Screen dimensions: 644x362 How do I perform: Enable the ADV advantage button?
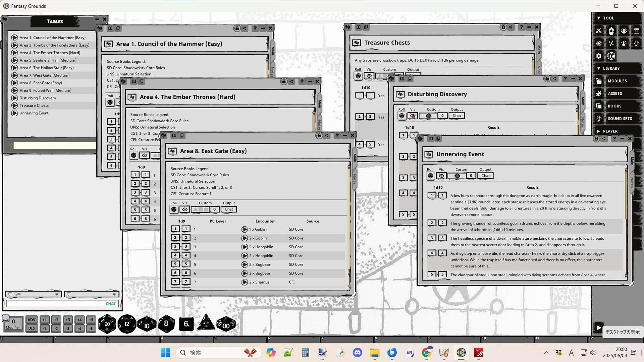click(x=31, y=320)
